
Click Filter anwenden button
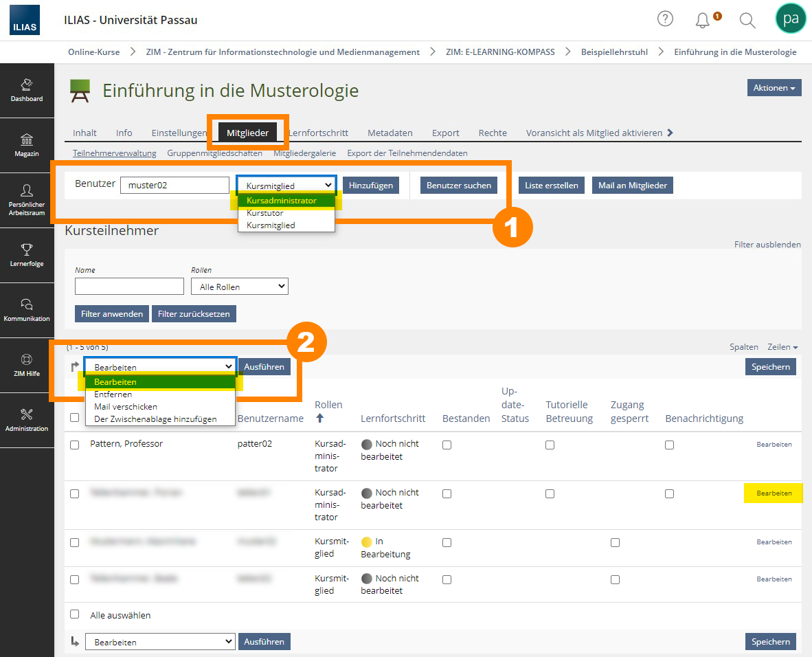coord(112,313)
